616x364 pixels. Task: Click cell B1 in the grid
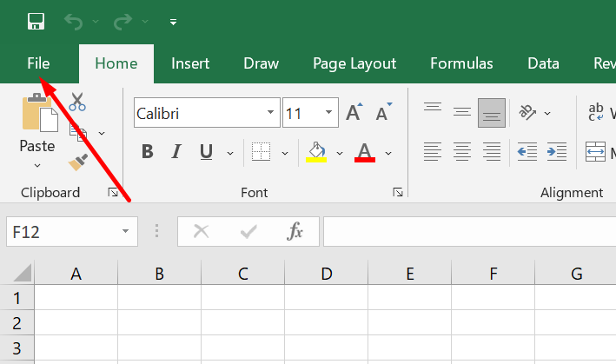pyautogui.click(x=160, y=298)
